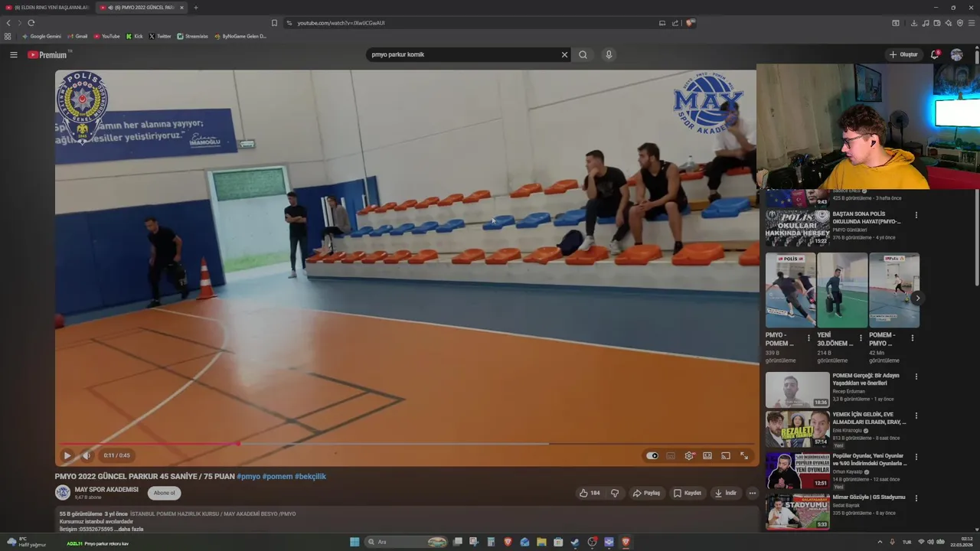Open the Kick bookmark
The width and height of the screenshot is (980, 551).
tap(135, 36)
